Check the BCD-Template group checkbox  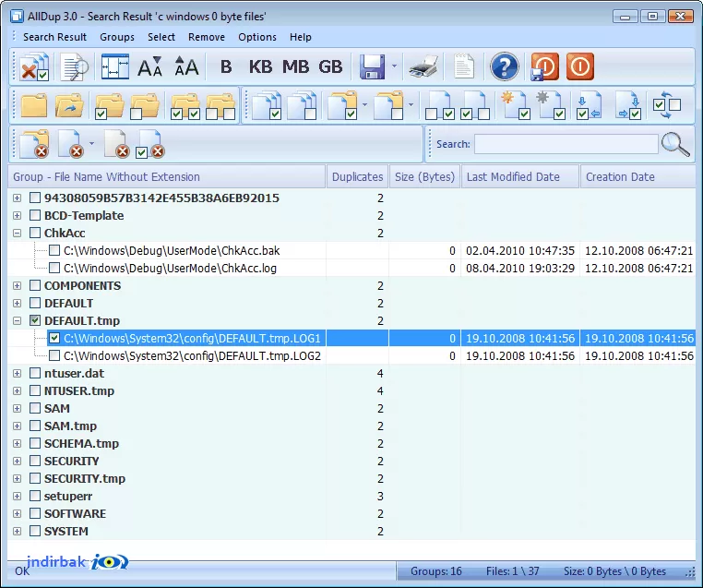coord(35,215)
